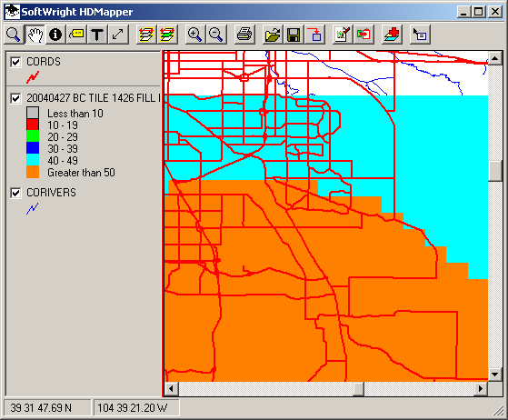The image size is (508, 420).
Task: Open a file via folder icon
Action: click(273, 35)
